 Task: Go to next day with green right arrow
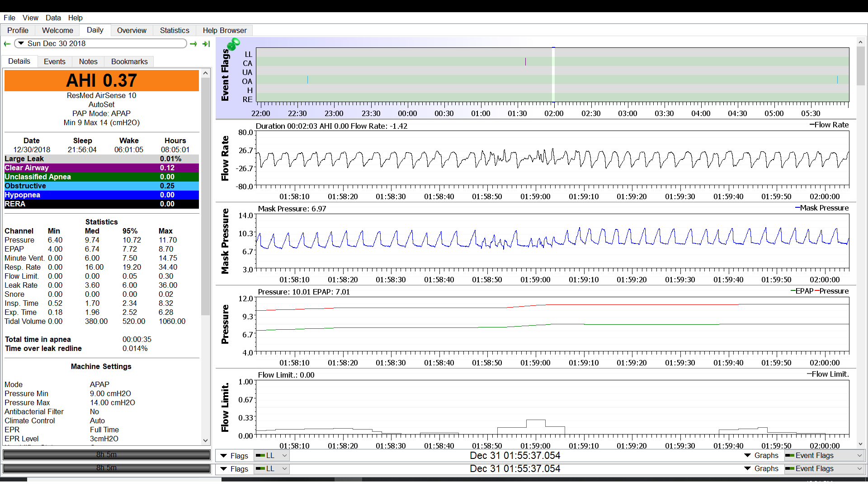193,44
